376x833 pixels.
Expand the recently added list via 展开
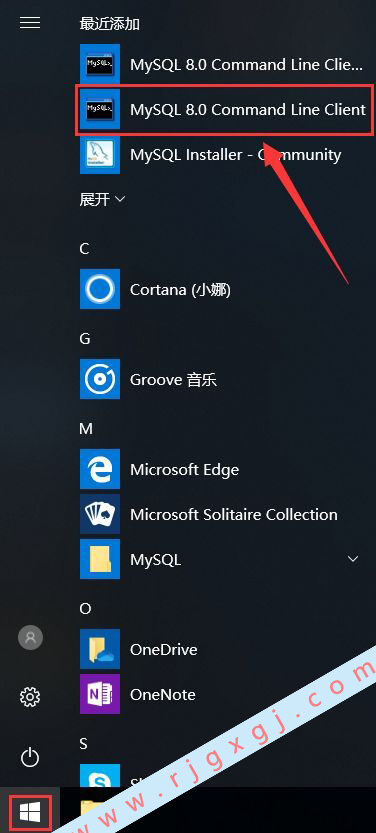pos(102,199)
